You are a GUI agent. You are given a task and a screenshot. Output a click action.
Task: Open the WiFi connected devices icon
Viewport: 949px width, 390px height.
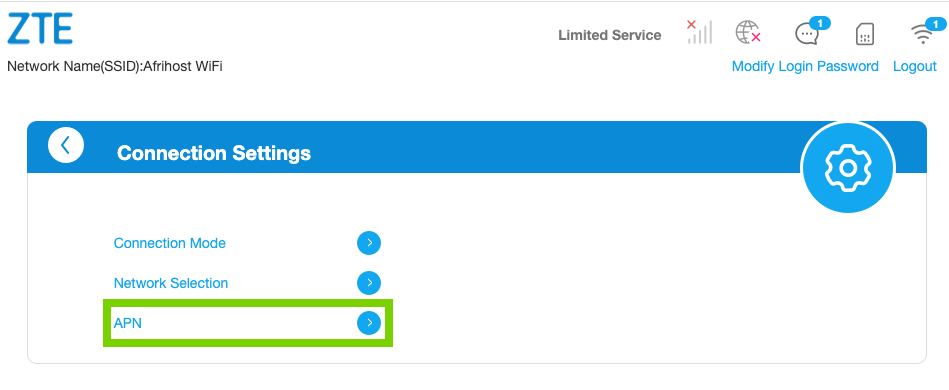(x=922, y=35)
